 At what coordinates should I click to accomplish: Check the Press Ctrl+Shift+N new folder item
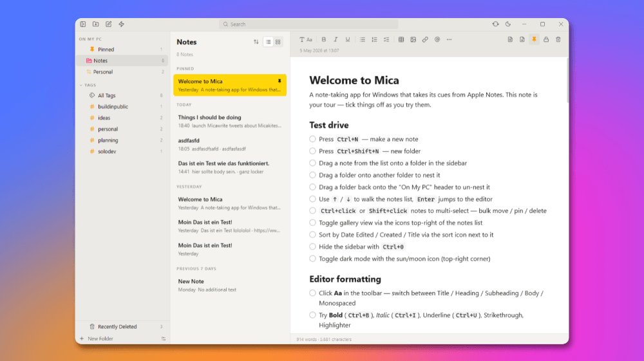click(x=312, y=151)
